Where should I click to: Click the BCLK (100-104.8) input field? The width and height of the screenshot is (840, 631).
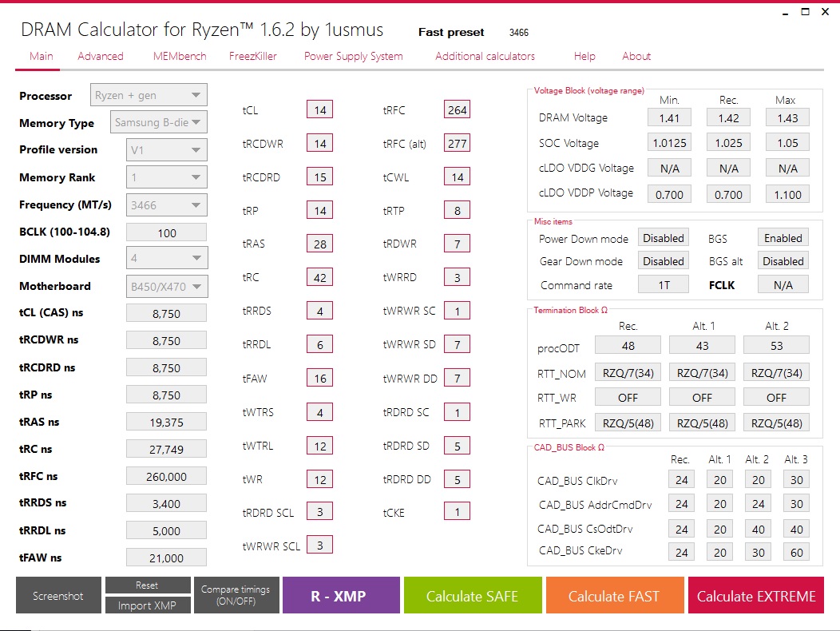(167, 232)
